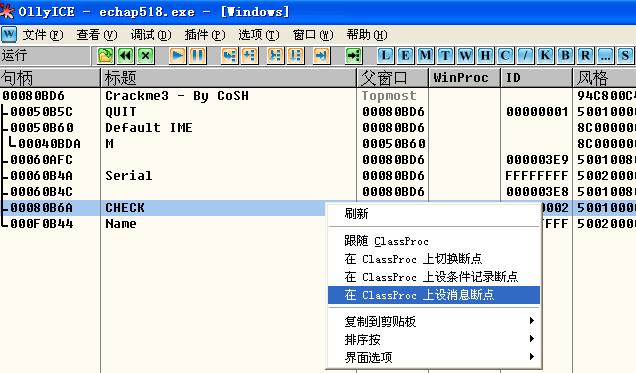The image size is (636, 373).
Task: Click the OllyICE title bar icon
Action: pos(7,11)
